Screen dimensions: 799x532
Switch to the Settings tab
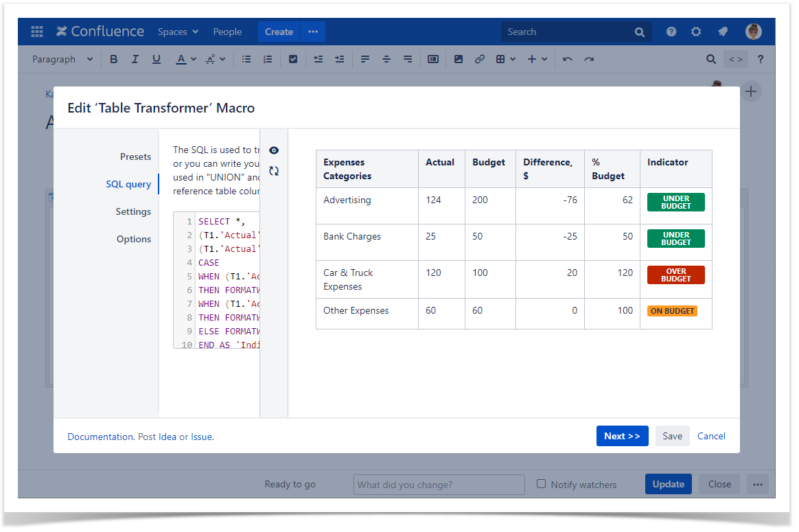pyautogui.click(x=133, y=211)
